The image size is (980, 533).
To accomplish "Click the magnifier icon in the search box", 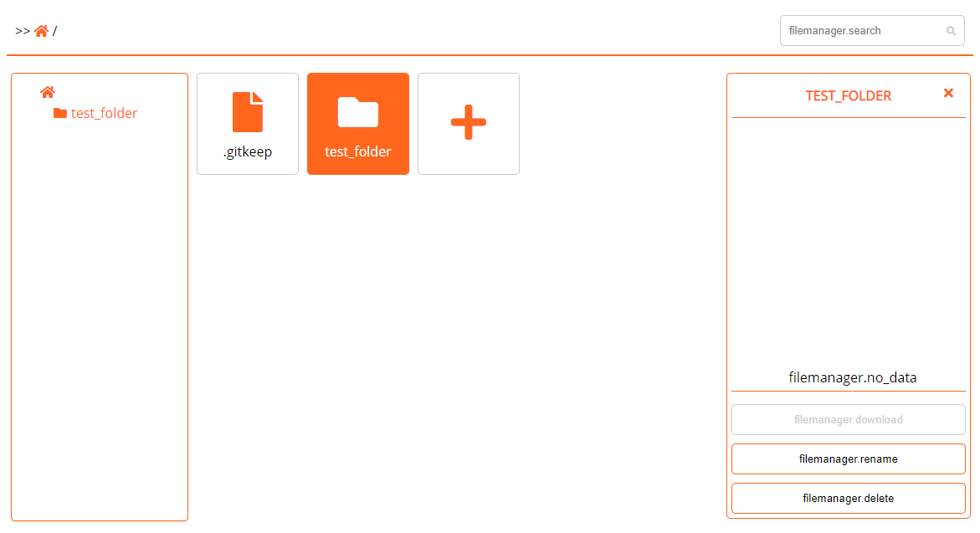I will (x=951, y=31).
